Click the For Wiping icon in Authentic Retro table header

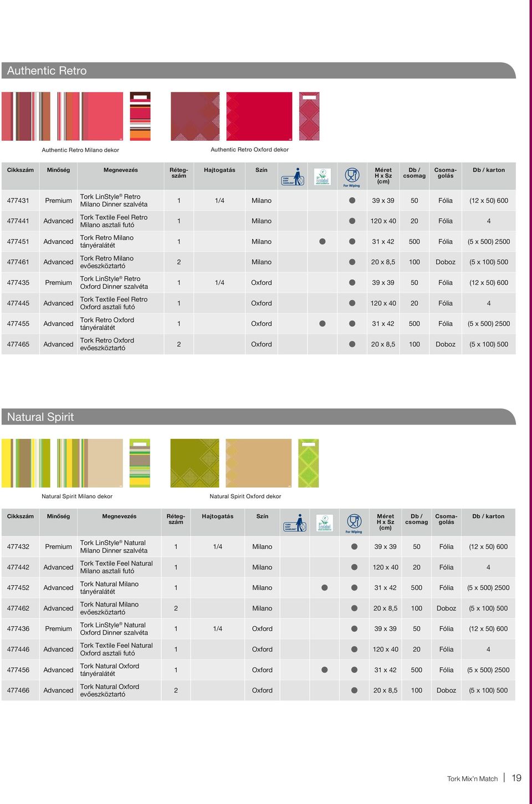pos(352,177)
